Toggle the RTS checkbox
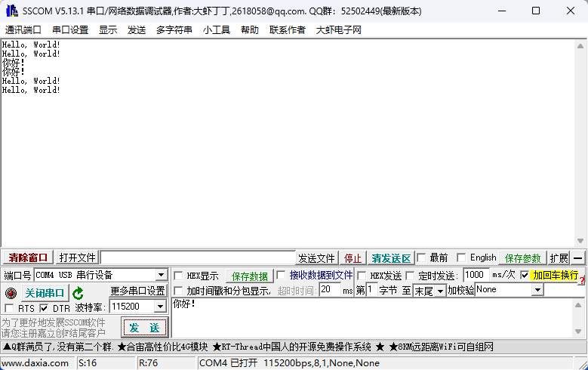The image size is (588, 370). click(9, 308)
